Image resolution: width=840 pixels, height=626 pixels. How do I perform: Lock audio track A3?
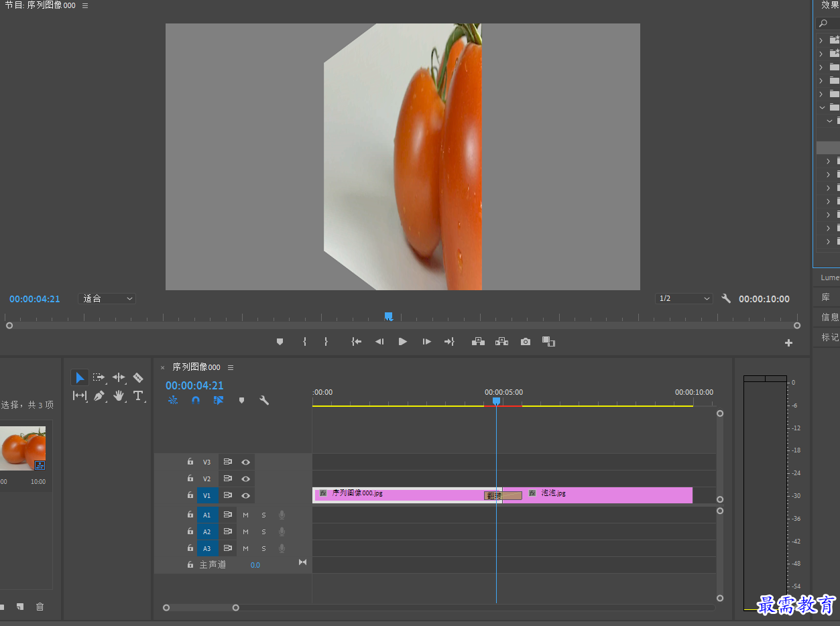coord(190,548)
